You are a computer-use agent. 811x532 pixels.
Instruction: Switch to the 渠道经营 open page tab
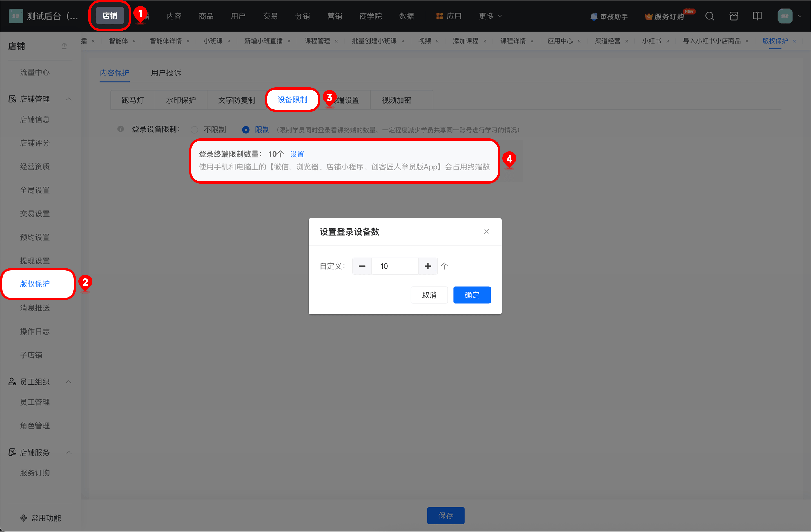click(x=608, y=41)
